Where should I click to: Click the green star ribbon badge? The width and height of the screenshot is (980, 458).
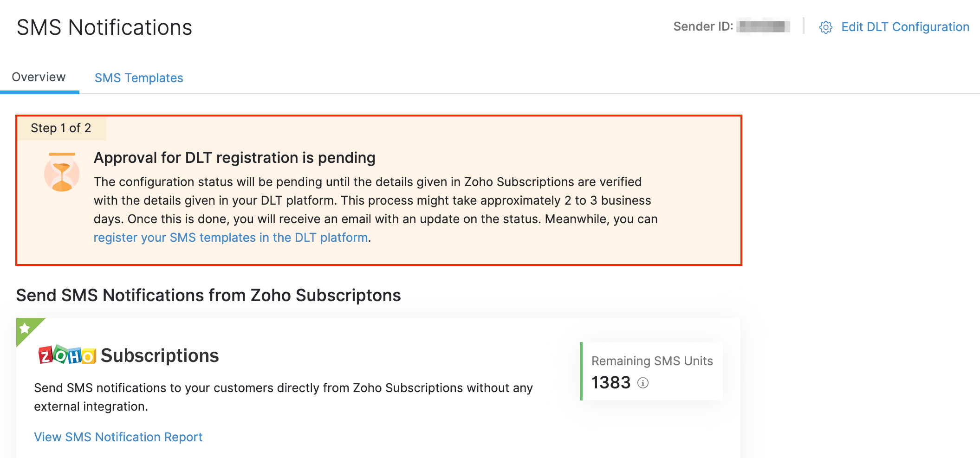tap(26, 328)
